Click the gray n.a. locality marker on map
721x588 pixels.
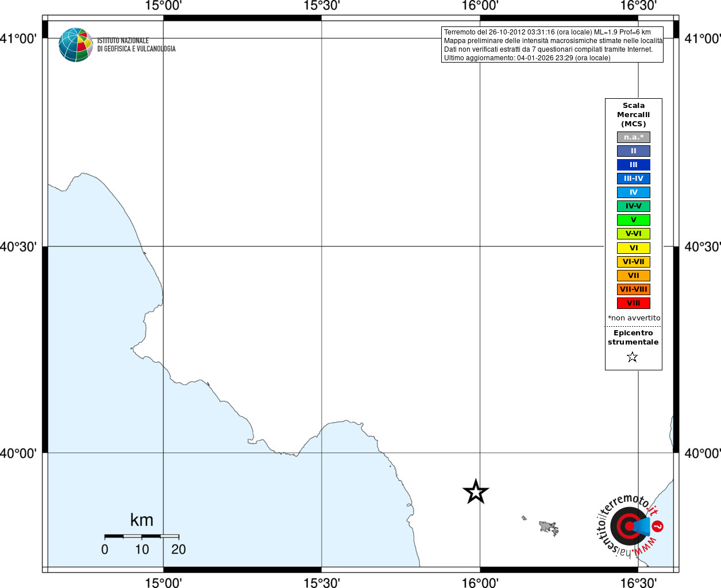click(x=549, y=528)
